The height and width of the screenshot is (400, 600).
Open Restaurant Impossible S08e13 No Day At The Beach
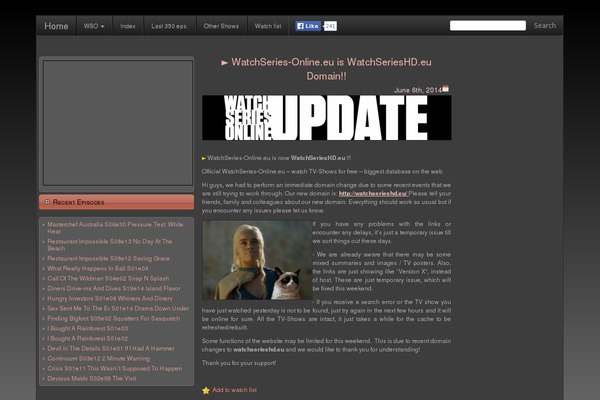point(110,245)
